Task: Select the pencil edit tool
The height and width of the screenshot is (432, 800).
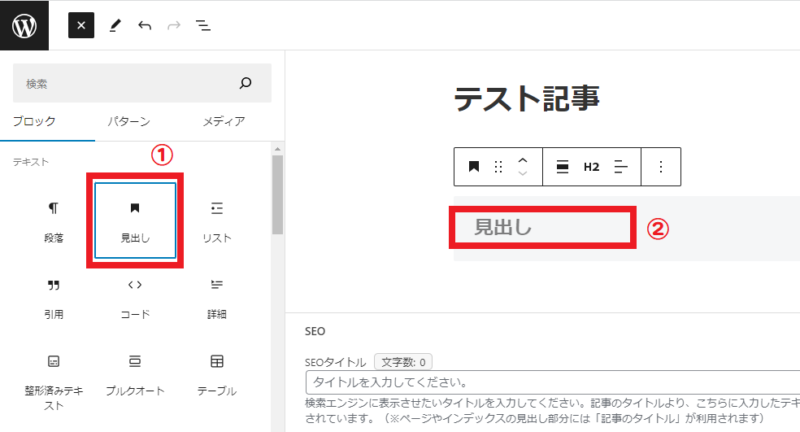Action: tap(114, 26)
